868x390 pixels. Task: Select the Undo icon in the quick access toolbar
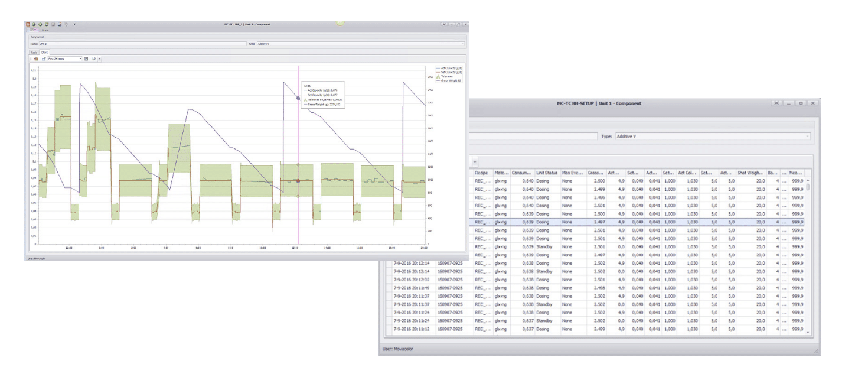coord(66,24)
